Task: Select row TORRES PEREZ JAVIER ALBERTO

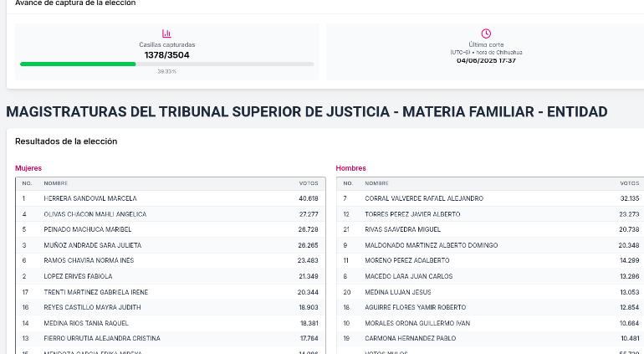Action: click(x=490, y=214)
